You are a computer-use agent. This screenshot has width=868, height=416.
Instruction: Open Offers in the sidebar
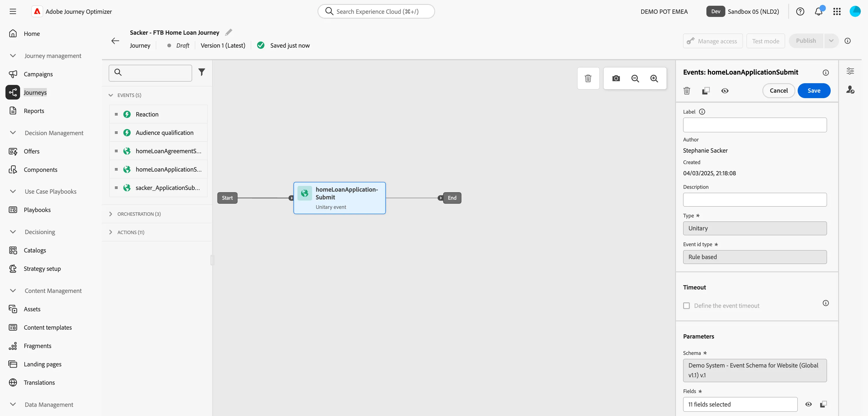pyautogui.click(x=31, y=151)
